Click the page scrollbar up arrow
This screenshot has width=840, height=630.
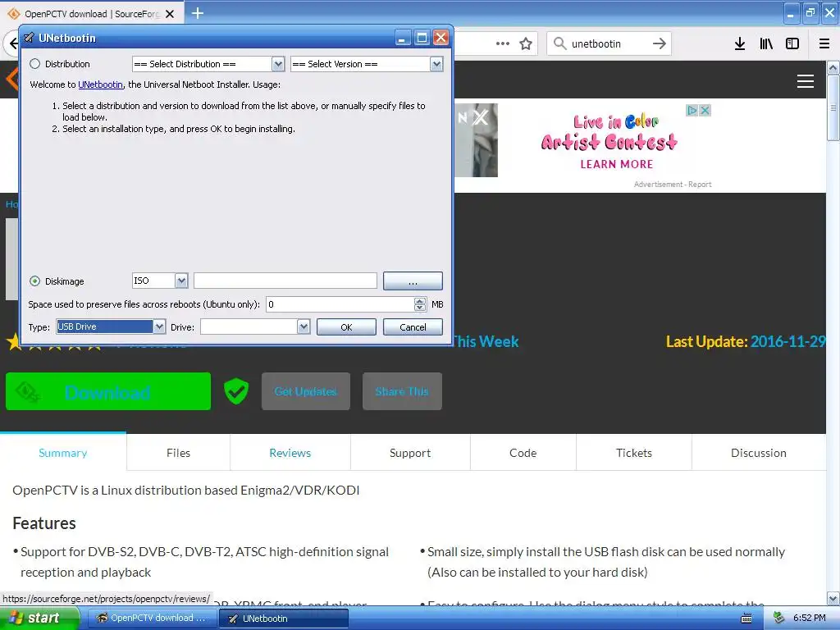[x=833, y=67]
